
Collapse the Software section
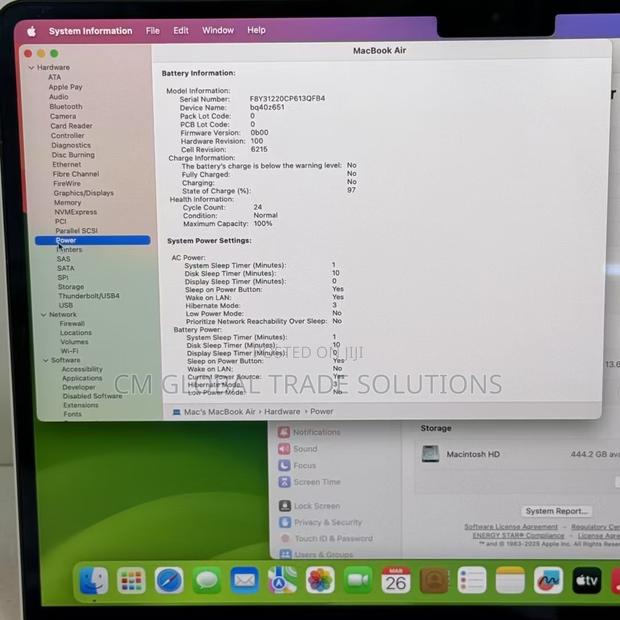pos(45,360)
